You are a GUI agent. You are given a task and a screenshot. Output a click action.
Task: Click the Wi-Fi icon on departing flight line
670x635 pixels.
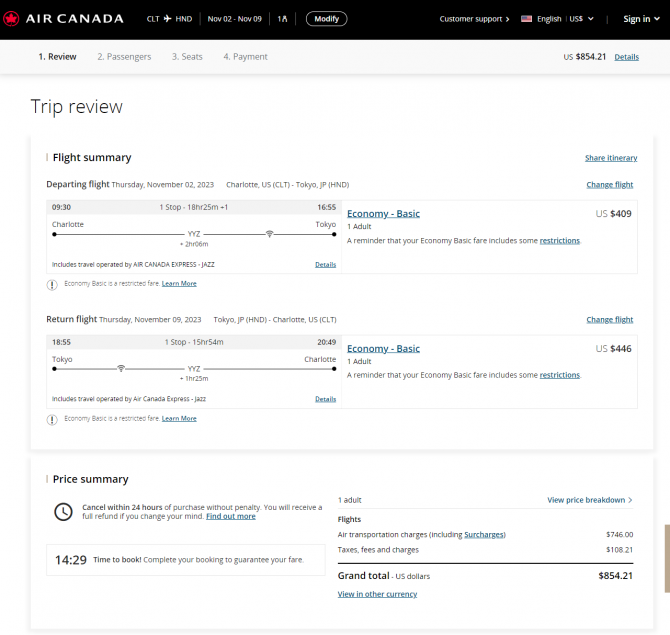[269, 234]
